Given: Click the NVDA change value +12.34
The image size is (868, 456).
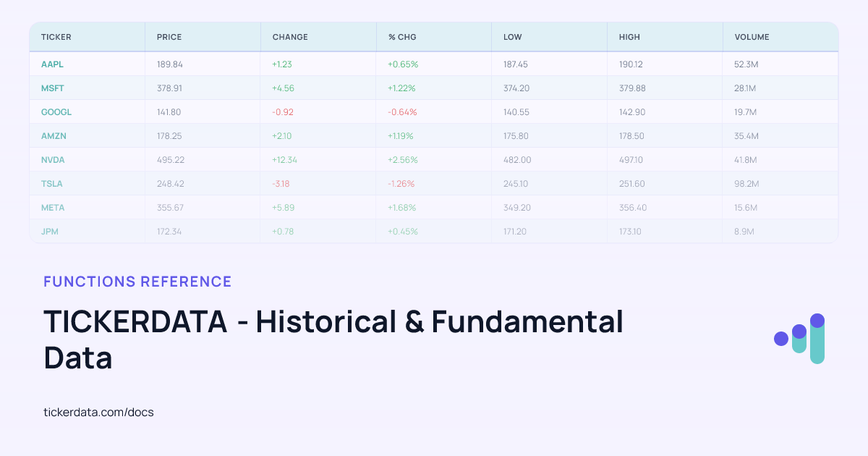Looking at the screenshot, I should [x=285, y=159].
